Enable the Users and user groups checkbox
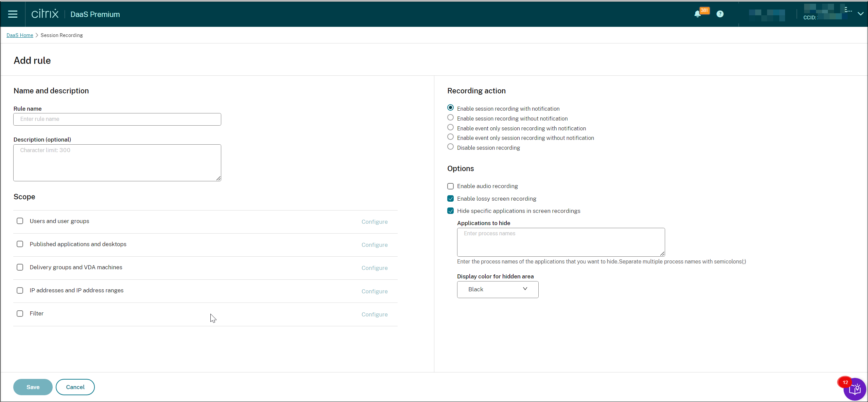 (x=20, y=221)
